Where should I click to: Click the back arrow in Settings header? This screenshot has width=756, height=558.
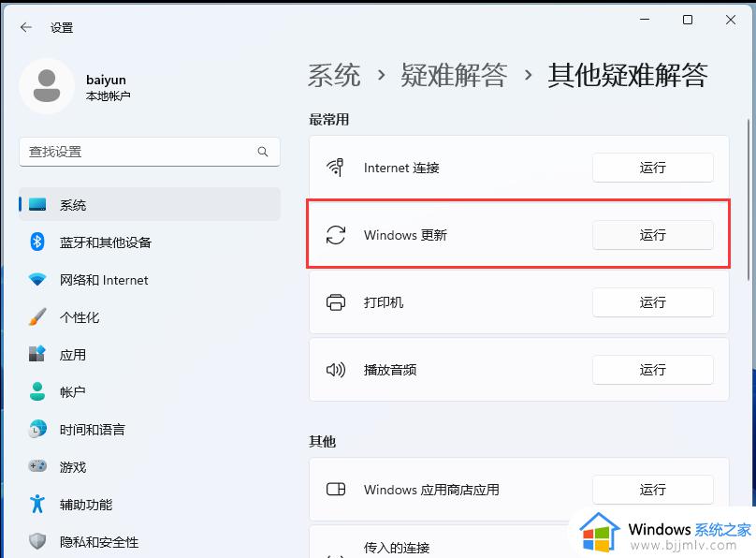pyautogui.click(x=26, y=27)
